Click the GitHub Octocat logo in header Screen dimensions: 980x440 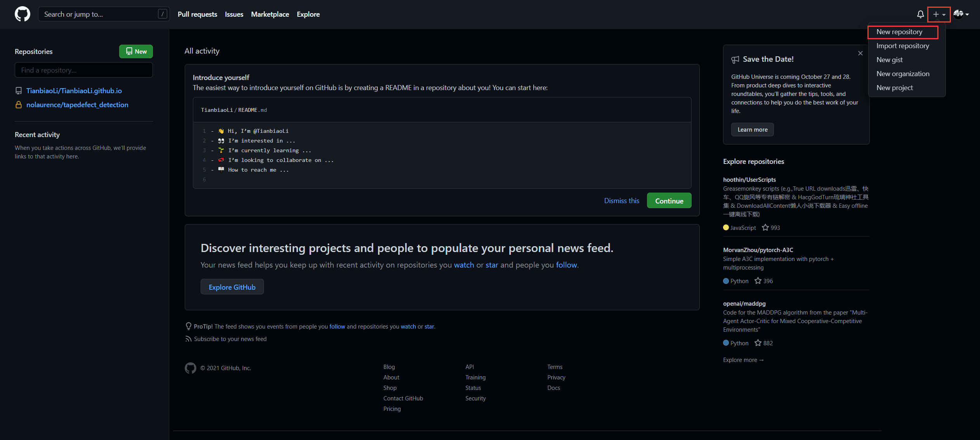(x=23, y=14)
